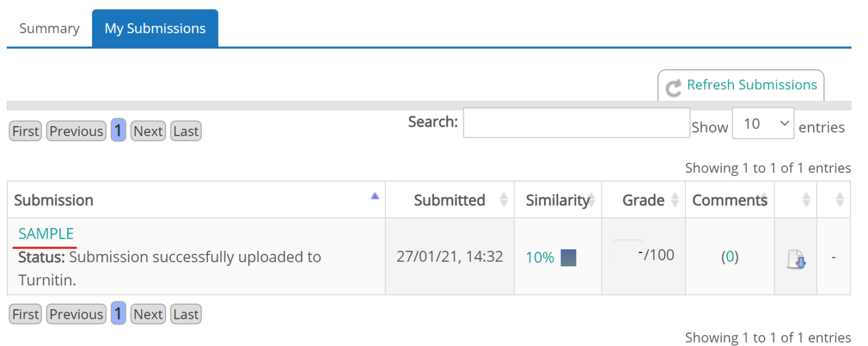868x346 pixels.
Task: Click the Submission column sort triangle
Action: coord(375,194)
